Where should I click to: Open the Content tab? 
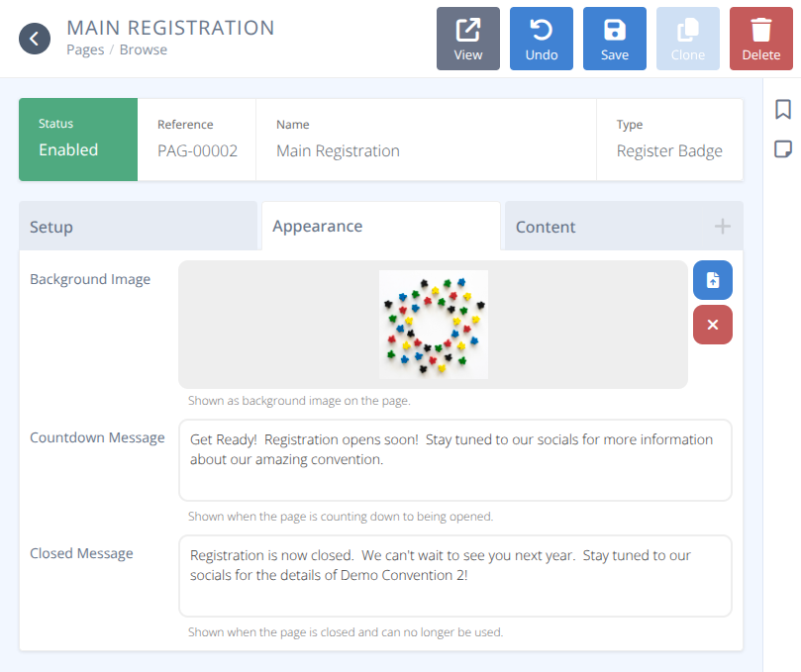click(x=545, y=226)
